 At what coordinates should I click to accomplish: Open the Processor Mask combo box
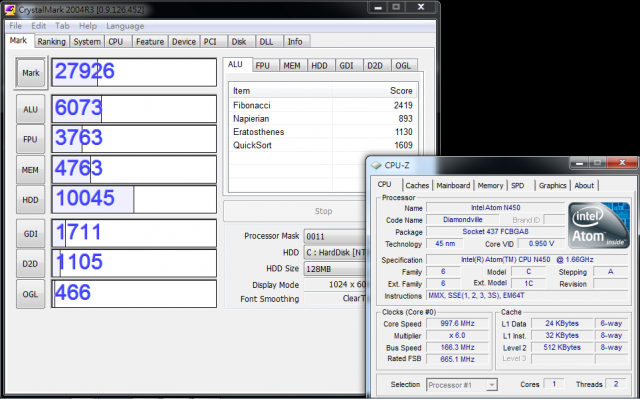point(335,236)
